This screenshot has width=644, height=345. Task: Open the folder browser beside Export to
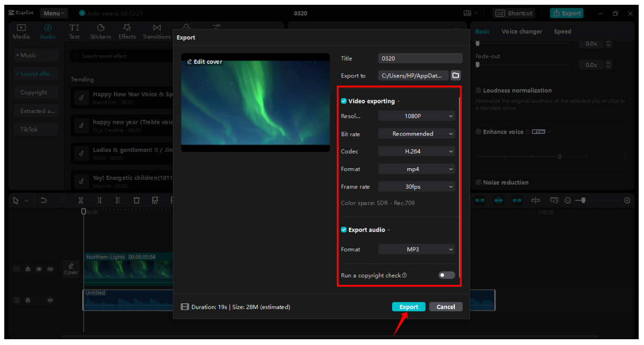[x=456, y=75]
